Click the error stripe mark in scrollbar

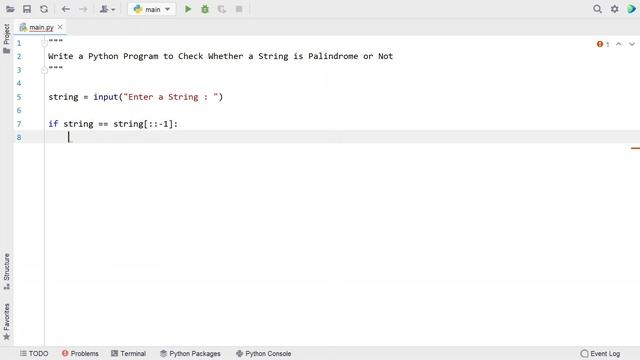point(635,148)
